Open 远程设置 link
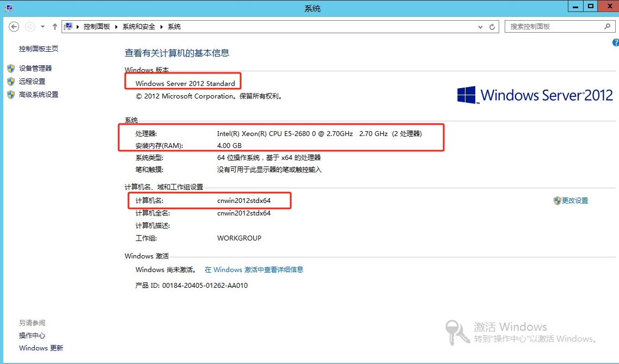The image size is (619, 364). click(32, 81)
